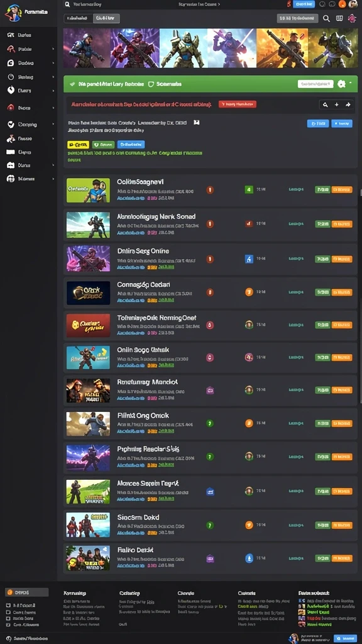
Task: Open the user avatar in the top-right corner
Action: pyautogui.click(x=353, y=4)
